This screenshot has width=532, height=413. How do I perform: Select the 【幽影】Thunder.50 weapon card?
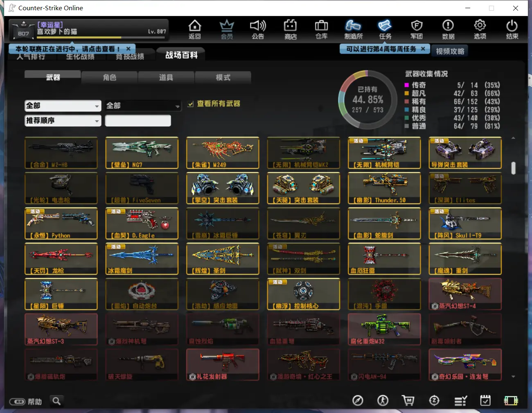(384, 188)
